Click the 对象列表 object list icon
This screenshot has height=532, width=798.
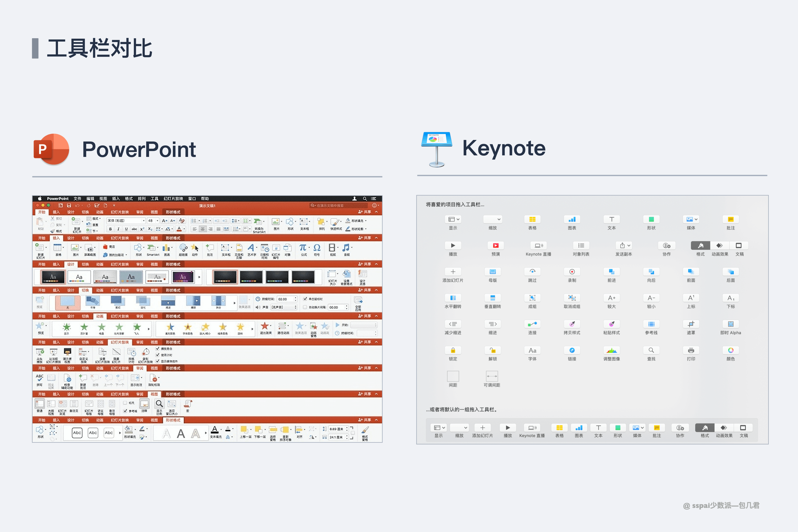pyautogui.click(x=581, y=245)
